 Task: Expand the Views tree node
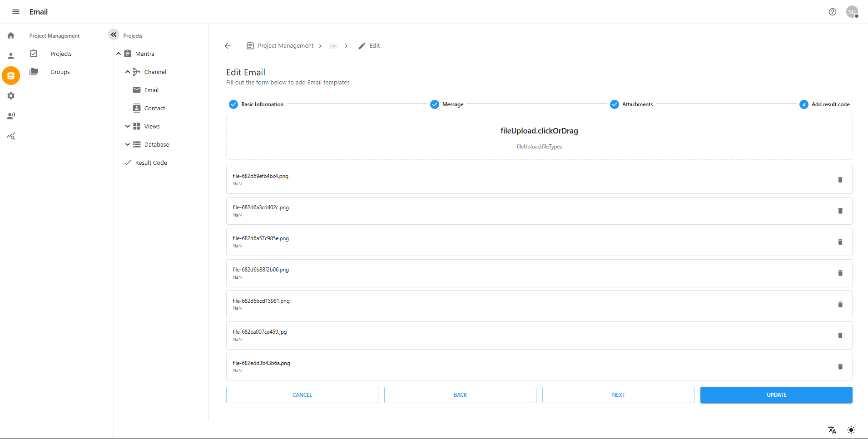point(128,126)
